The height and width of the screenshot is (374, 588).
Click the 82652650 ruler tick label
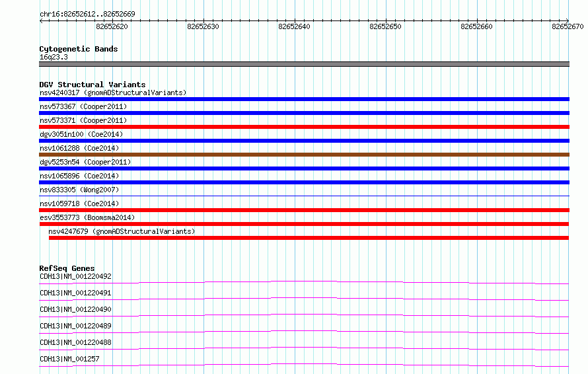tap(385, 26)
